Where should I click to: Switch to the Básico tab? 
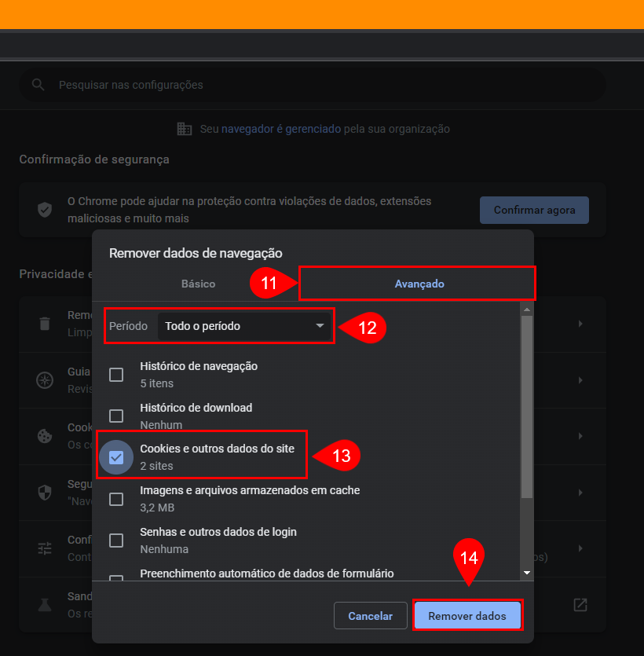coord(198,284)
